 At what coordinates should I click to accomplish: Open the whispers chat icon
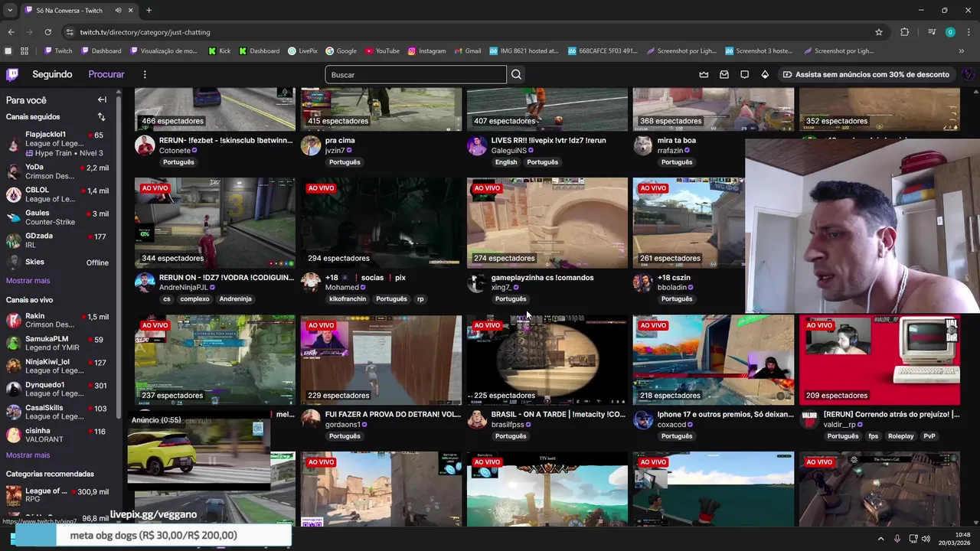click(744, 74)
